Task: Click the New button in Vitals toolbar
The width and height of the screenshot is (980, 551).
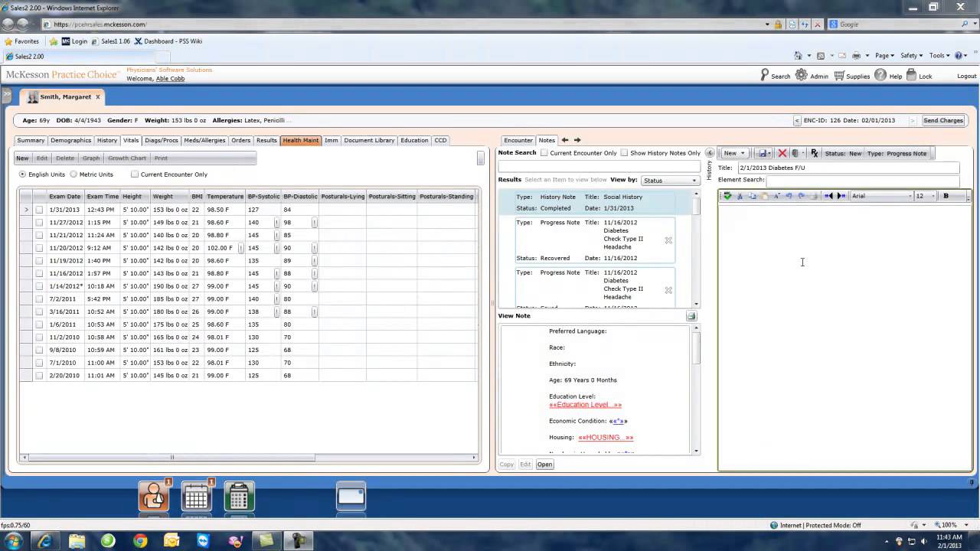Action: [x=22, y=158]
